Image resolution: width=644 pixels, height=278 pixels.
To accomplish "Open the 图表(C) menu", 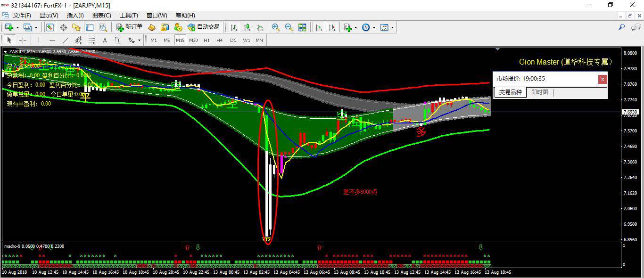I will click(x=102, y=16).
